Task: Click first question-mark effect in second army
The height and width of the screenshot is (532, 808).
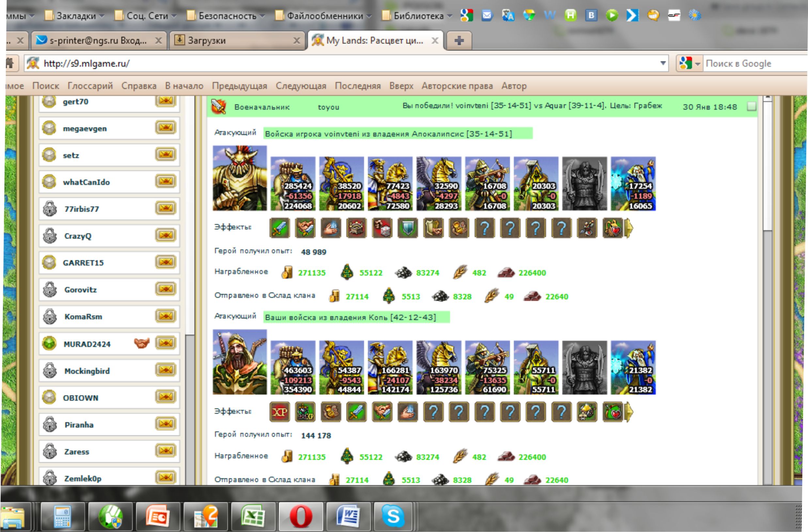Action: point(433,412)
